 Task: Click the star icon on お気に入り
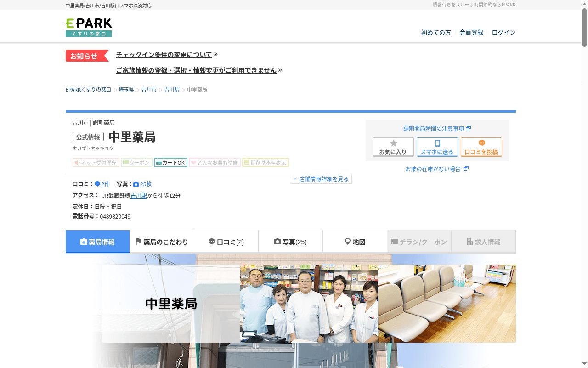pyautogui.click(x=393, y=144)
